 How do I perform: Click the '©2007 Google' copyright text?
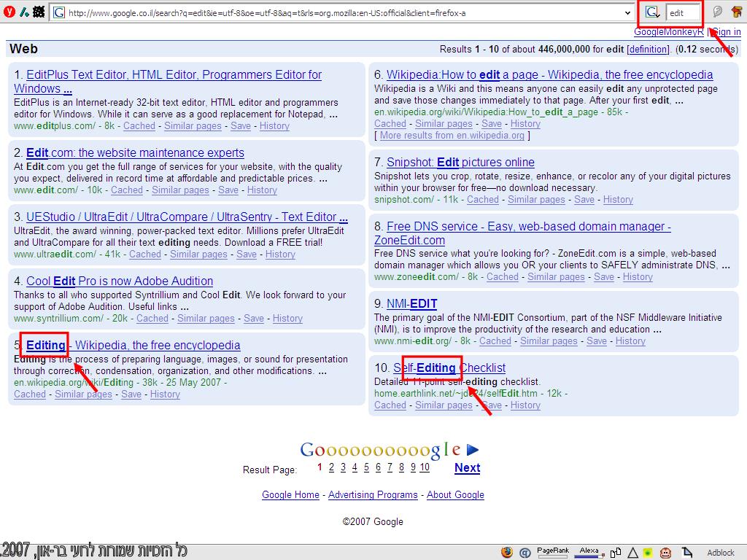click(373, 521)
